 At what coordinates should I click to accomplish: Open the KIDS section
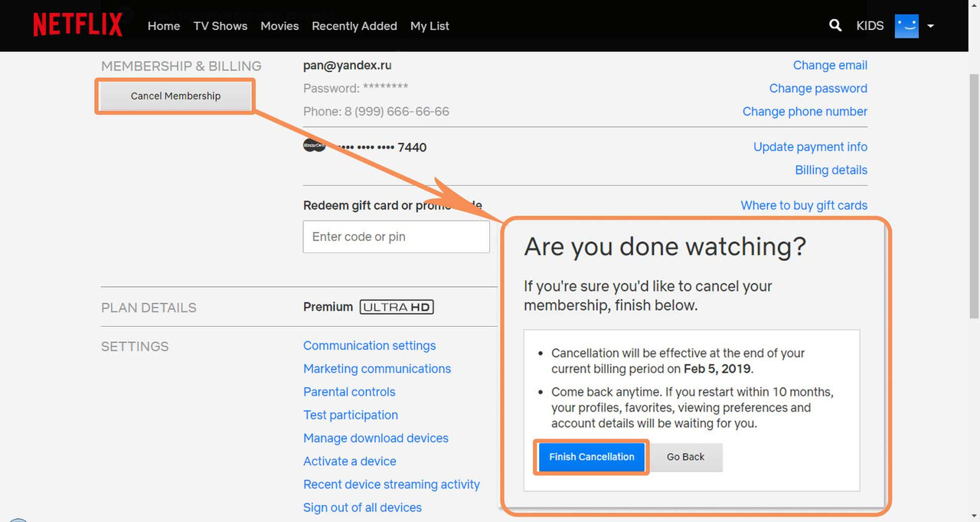tap(870, 25)
